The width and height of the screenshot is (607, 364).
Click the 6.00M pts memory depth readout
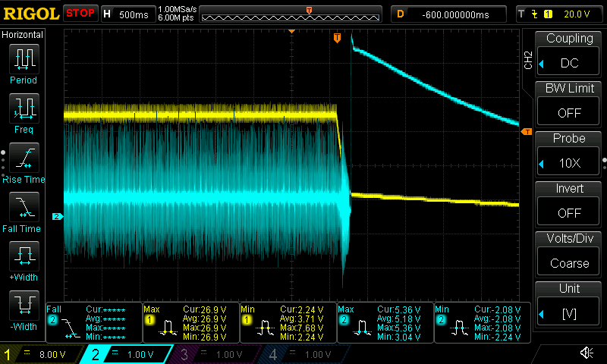pyautogui.click(x=176, y=17)
